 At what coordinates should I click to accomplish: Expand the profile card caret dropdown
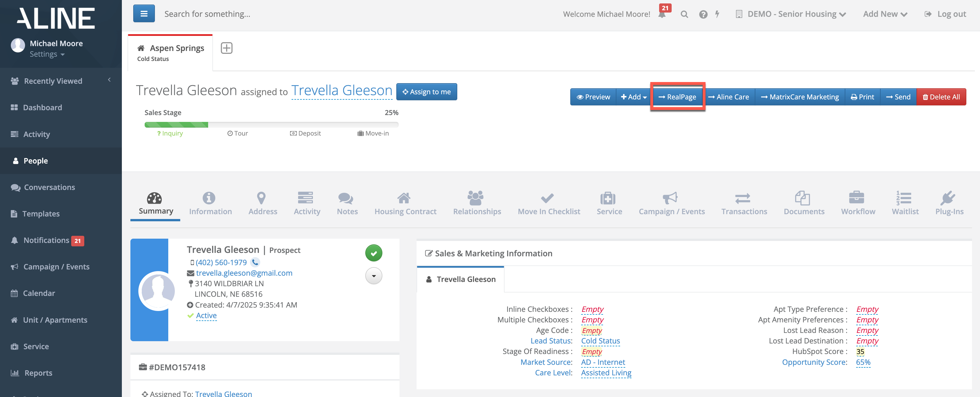[374, 276]
